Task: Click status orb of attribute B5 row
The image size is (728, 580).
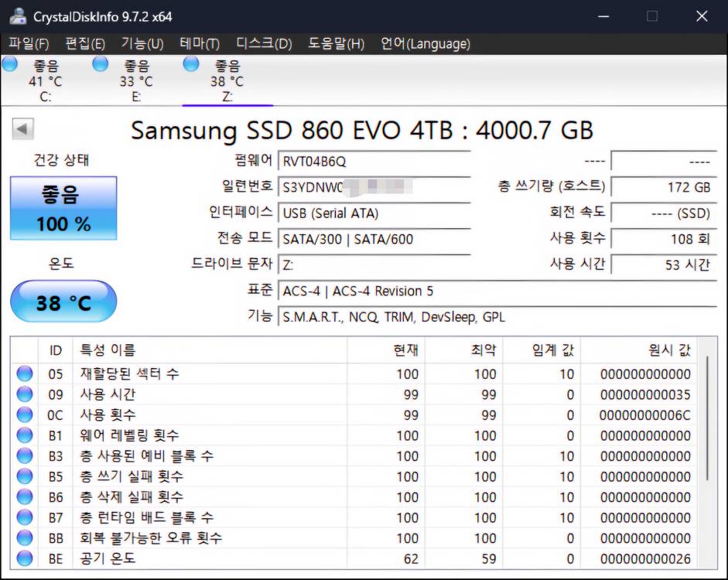Action: pyautogui.click(x=25, y=476)
